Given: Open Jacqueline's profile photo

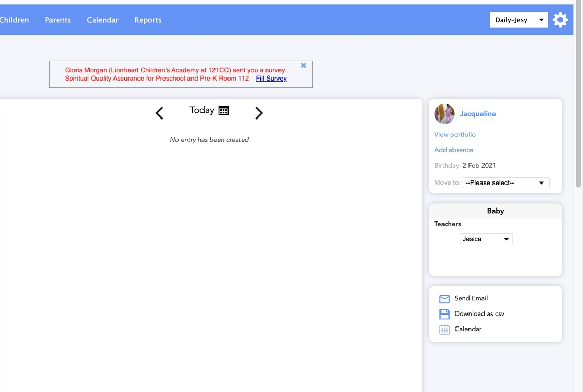Looking at the screenshot, I should click(x=445, y=113).
